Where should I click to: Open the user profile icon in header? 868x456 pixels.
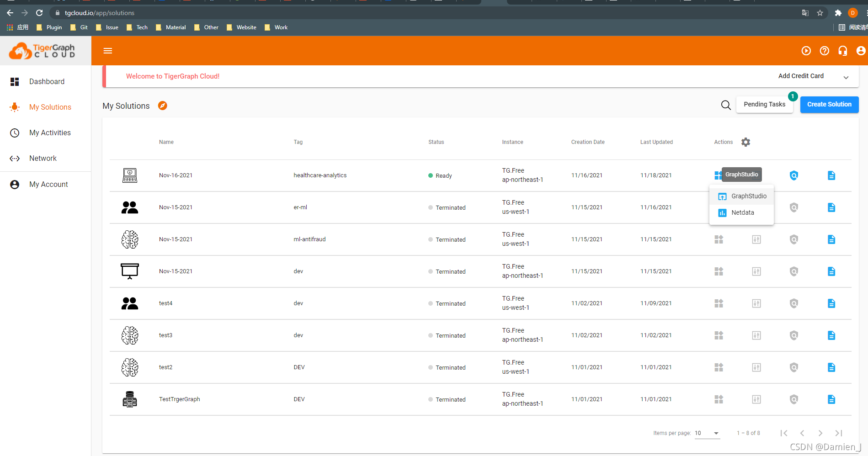click(x=861, y=51)
